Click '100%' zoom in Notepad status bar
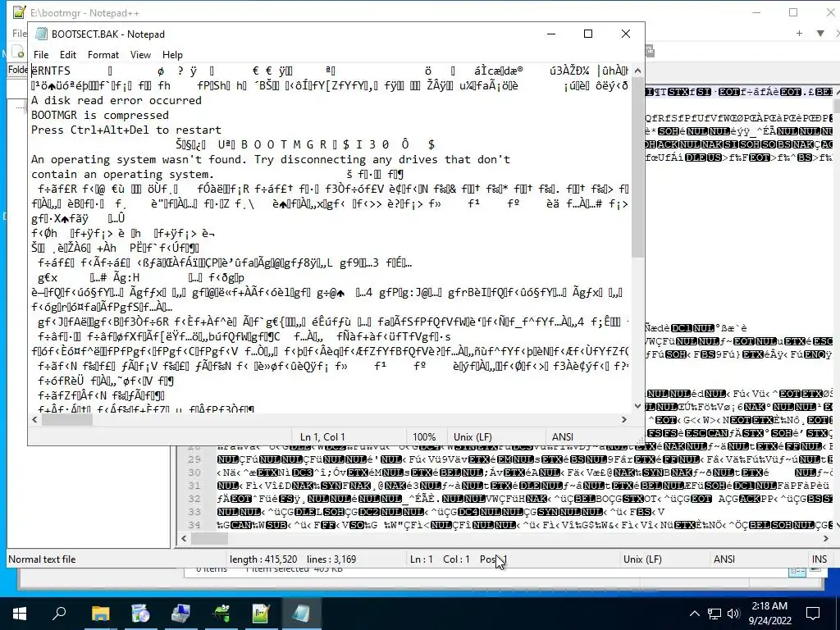 pos(424,436)
